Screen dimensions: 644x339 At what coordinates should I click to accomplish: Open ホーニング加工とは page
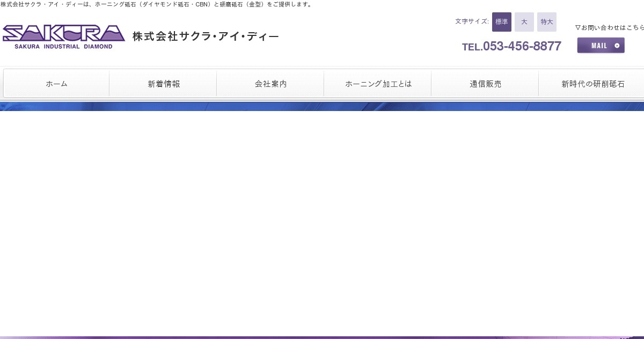378,84
